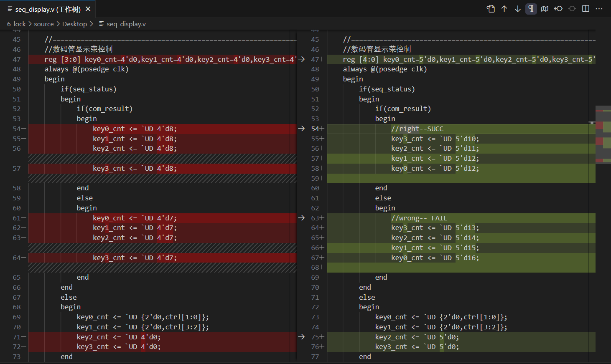Click left pane 'always @(posedge clk)' line
This screenshot has height=364, width=611.
87,69
